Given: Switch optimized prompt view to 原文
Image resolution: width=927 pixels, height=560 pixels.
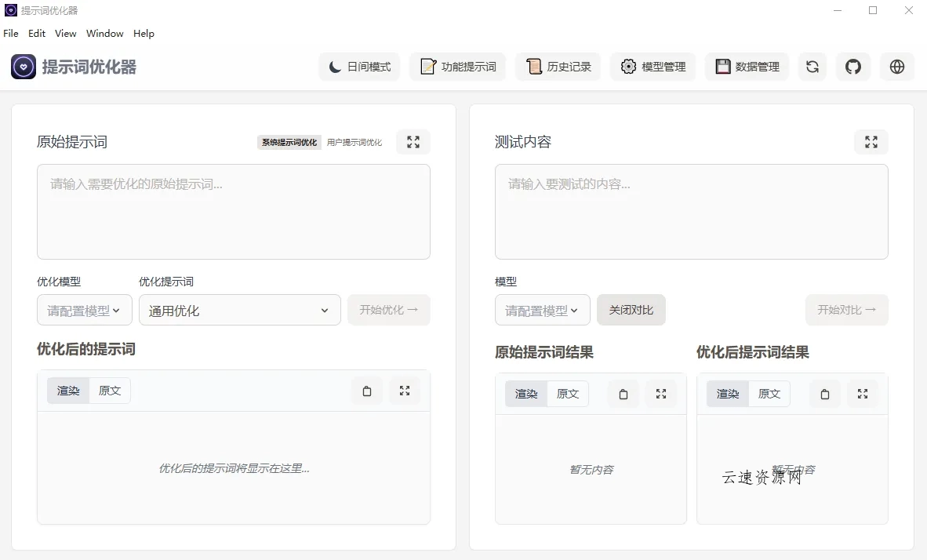Looking at the screenshot, I should click(x=110, y=390).
